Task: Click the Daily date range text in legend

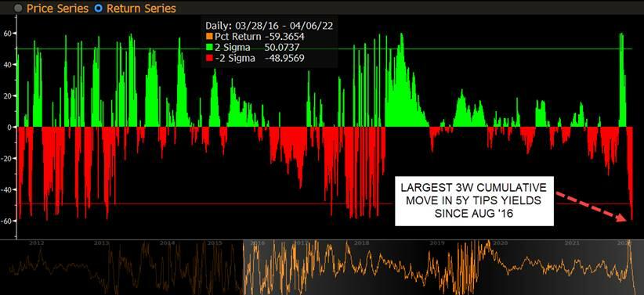Action: pos(269,26)
